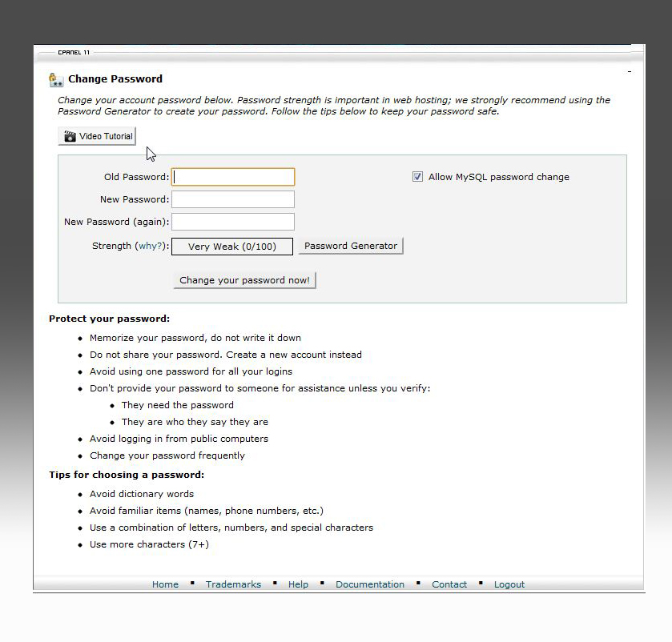Click 'Avoid dictionary words' tip
Viewport: 672px width, 642px height.
pyautogui.click(x=142, y=494)
